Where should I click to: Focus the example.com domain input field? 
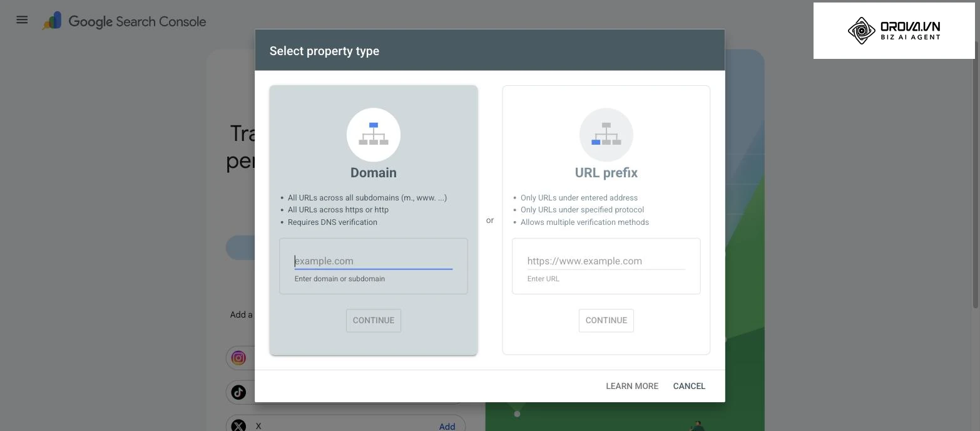coord(374,261)
